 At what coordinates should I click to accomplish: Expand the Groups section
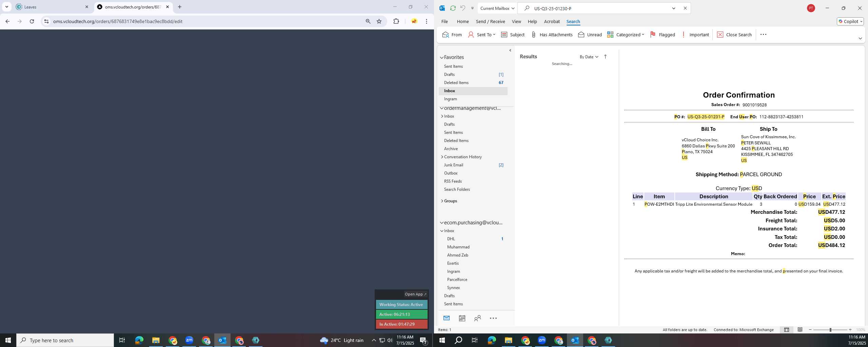pyautogui.click(x=442, y=201)
